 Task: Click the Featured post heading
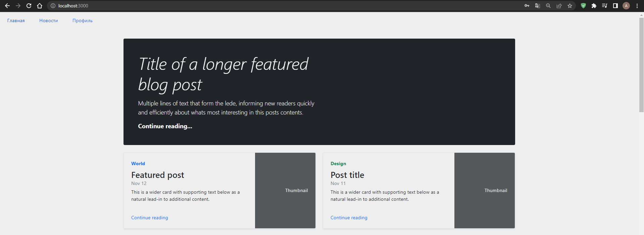(x=158, y=175)
